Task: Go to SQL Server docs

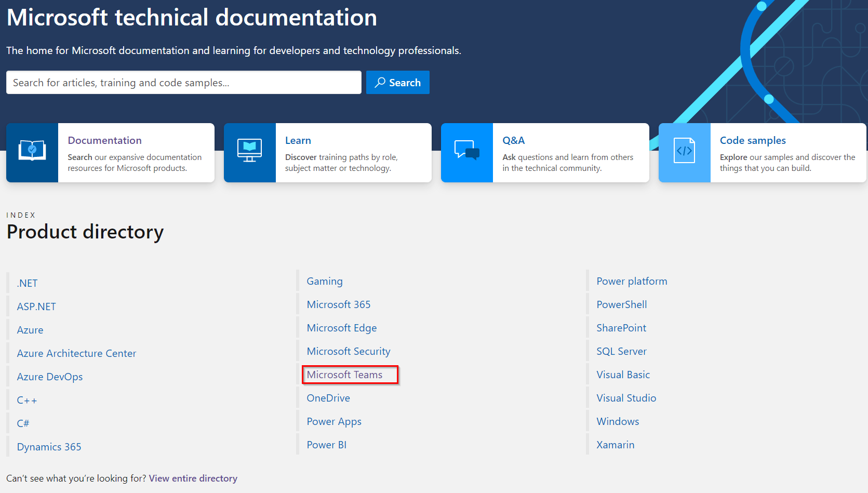Action: tap(621, 351)
